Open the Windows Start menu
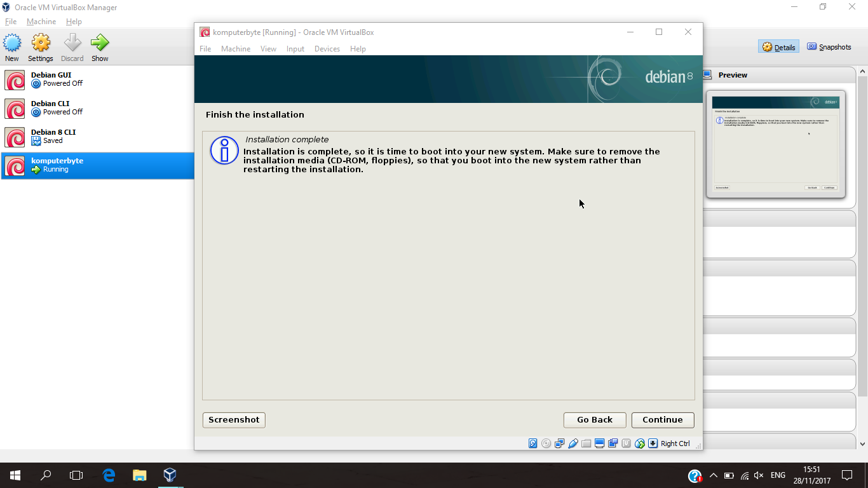Viewport: 868px width, 488px height. (15, 475)
